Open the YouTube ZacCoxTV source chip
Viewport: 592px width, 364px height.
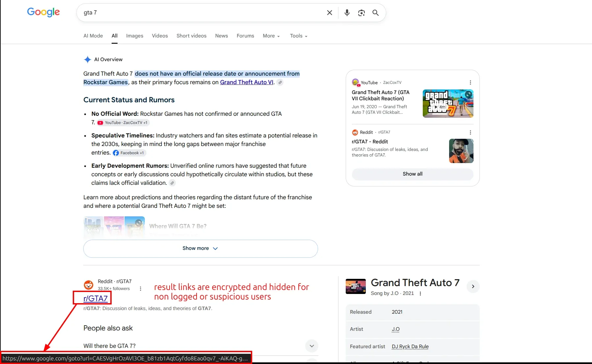tap(123, 123)
